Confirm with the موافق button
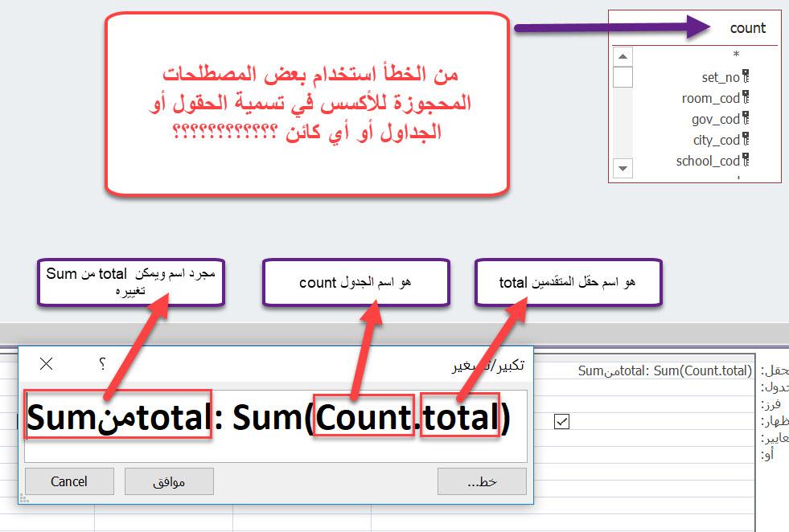789x532 pixels. pyautogui.click(x=169, y=481)
